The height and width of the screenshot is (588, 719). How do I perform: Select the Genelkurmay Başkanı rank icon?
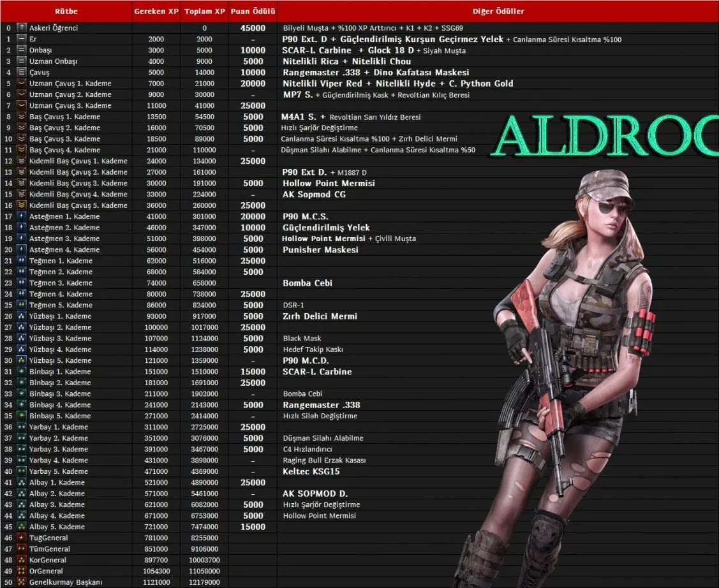(22, 582)
